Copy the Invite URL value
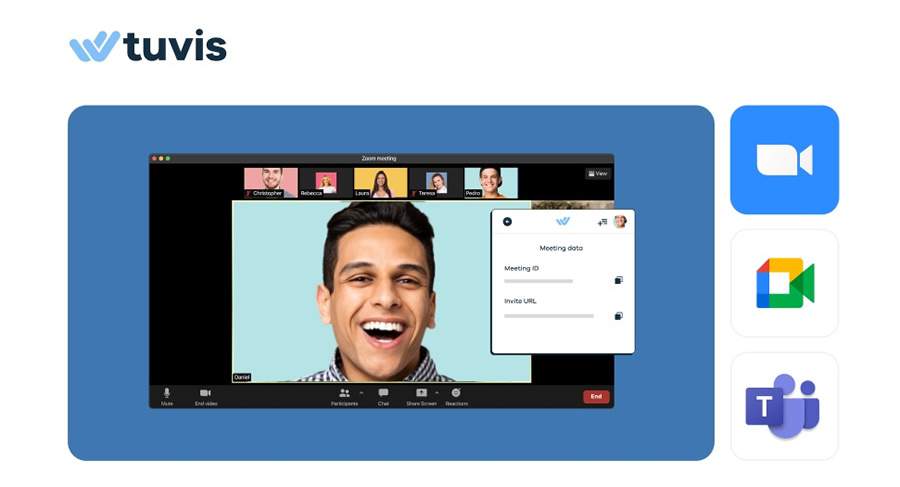The height and width of the screenshot is (487, 900). [618, 316]
